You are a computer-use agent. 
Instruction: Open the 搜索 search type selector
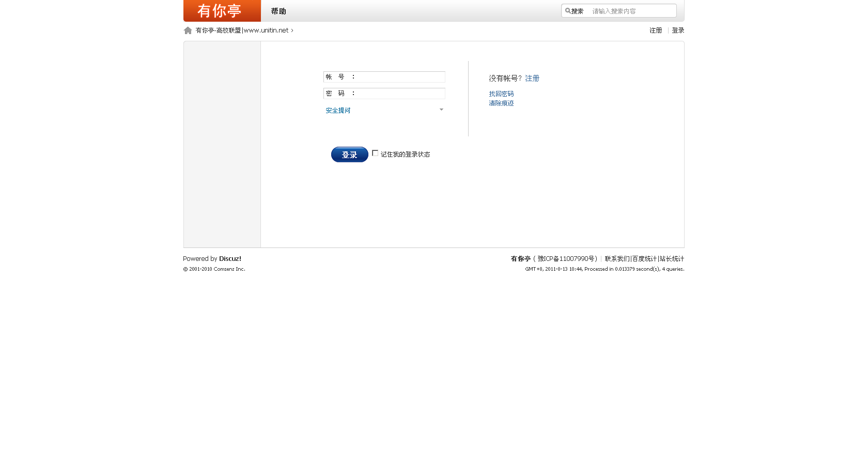[577, 11]
